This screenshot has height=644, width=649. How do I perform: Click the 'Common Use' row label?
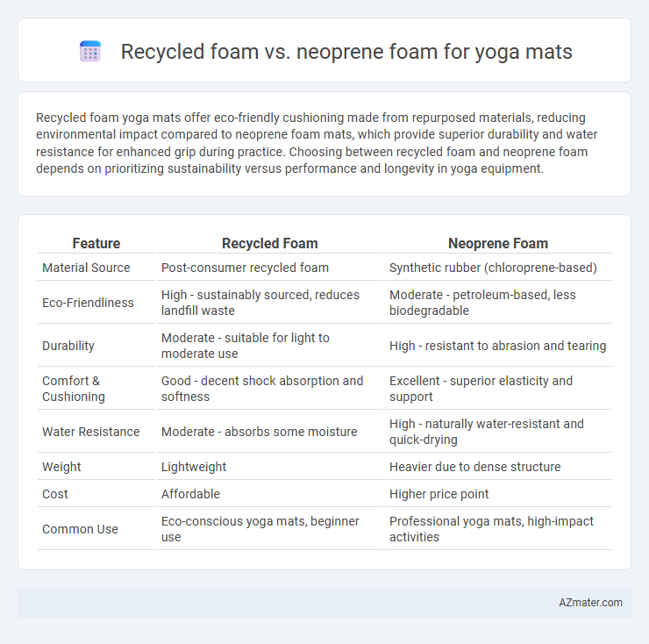80,529
